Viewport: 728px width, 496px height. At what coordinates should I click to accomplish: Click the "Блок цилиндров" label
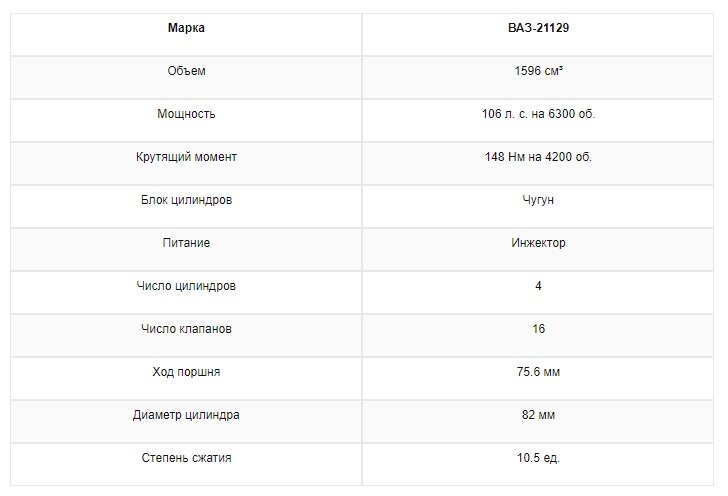[x=186, y=200]
